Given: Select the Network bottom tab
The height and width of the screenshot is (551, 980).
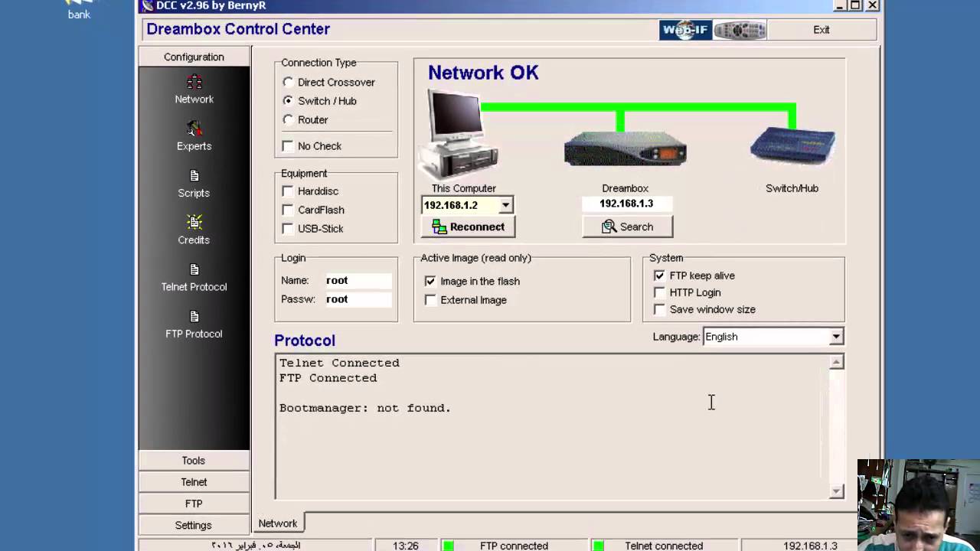Looking at the screenshot, I should click(278, 523).
